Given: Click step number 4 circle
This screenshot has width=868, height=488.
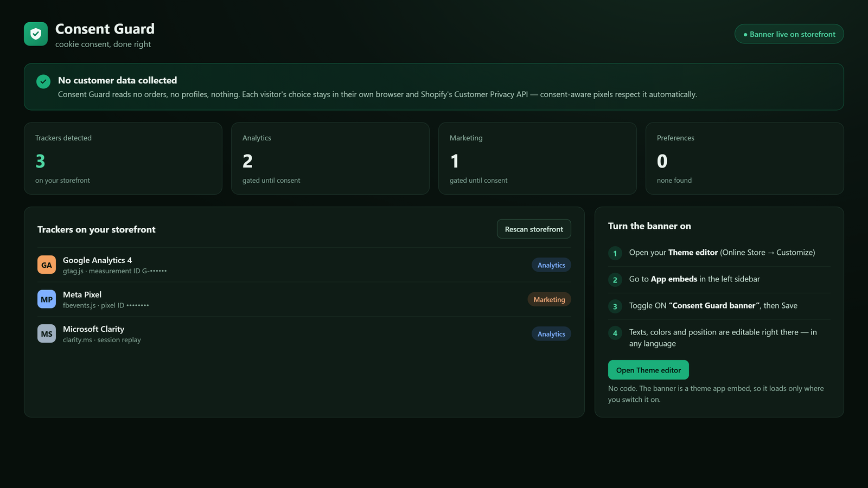Looking at the screenshot, I should click(615, 333).
